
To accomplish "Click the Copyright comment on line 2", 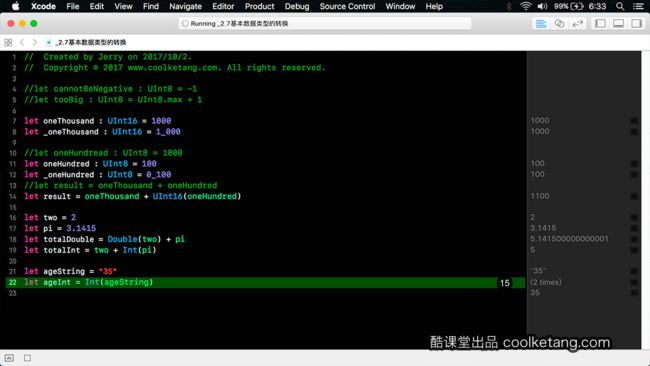I will coord(175,68).
